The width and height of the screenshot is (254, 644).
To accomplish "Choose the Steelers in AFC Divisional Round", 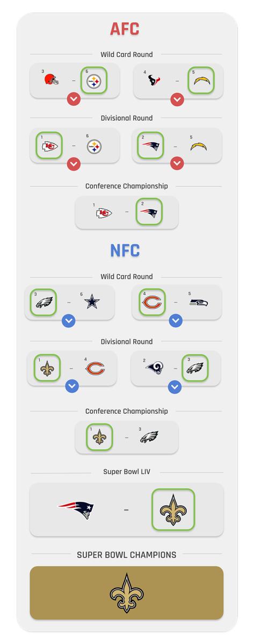I will coord(95,146).
